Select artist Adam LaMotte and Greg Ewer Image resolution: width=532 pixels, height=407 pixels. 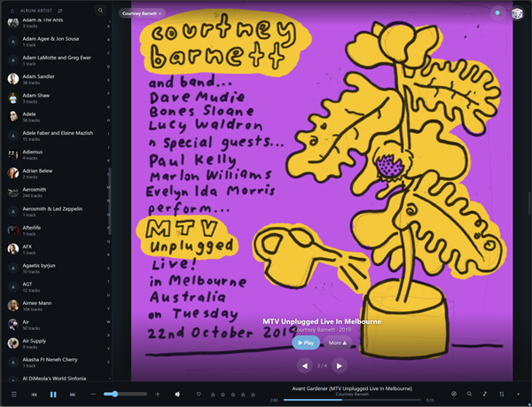[x=56, y=60]
